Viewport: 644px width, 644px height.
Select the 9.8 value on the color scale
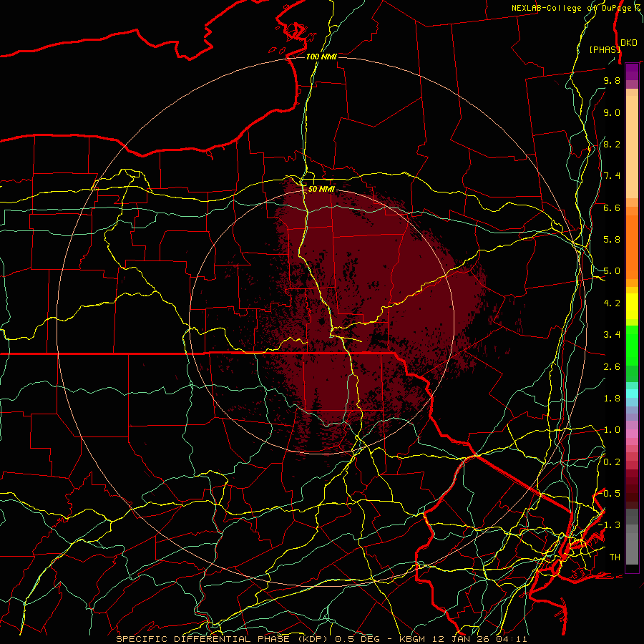(x=612, y=80)
